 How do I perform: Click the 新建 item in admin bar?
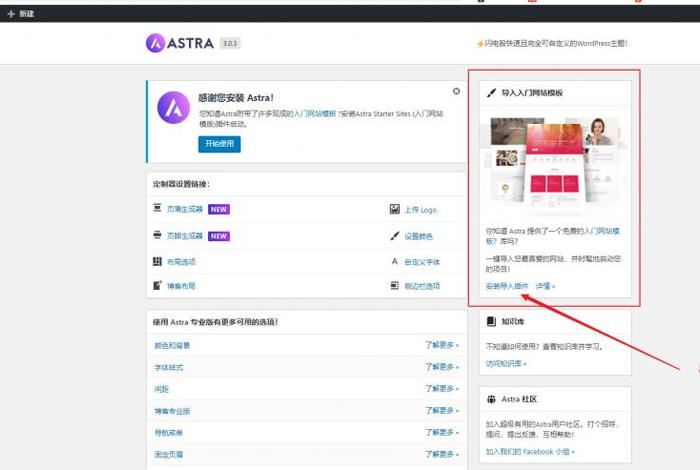21,14
